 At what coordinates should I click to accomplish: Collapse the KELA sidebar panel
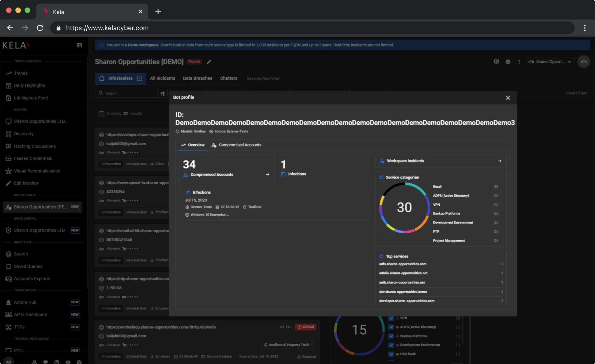(79, 45)
